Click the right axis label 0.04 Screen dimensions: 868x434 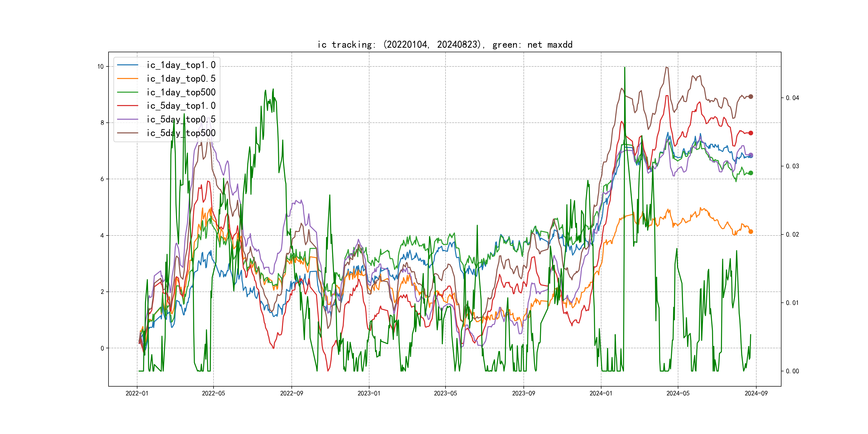point(792,98)
